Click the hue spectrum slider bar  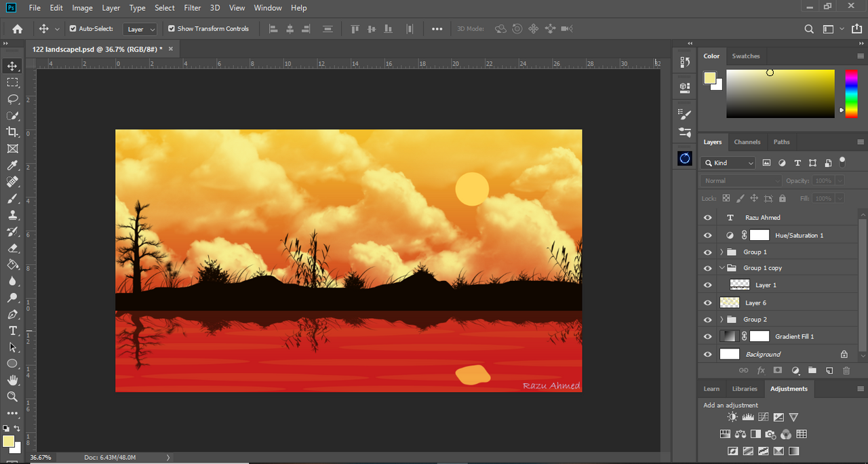click(x=851, y=94)
